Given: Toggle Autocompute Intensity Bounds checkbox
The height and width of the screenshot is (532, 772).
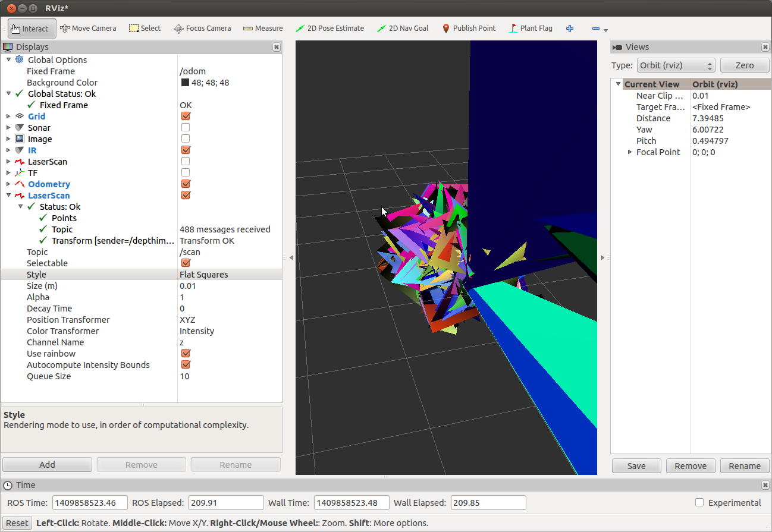Looking at the screenshot, I should tap(186, 364).
